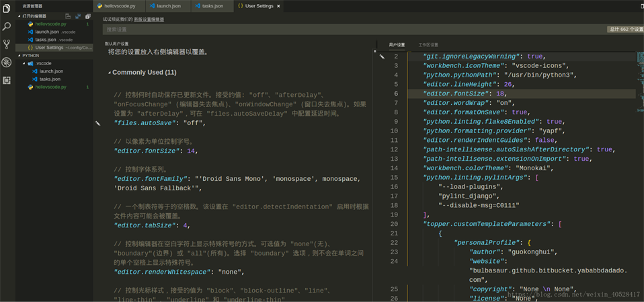This screenshot has width=644, height=302.
Task: Open the Extensions view in activity bar
Action: (x=7, y=81)
